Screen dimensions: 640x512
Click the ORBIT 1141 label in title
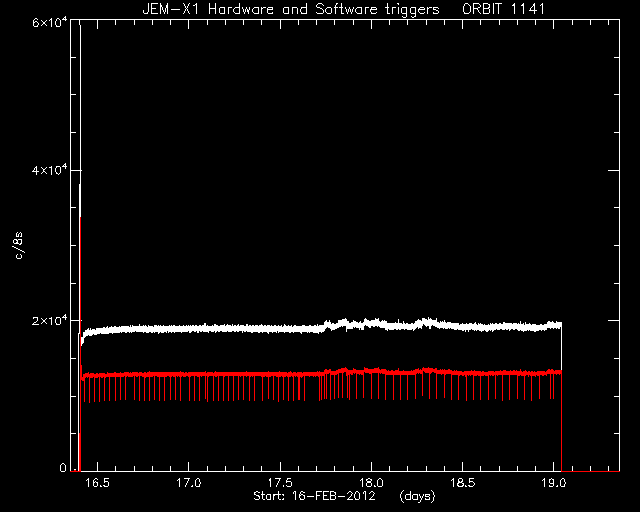(x=503, y=9)
